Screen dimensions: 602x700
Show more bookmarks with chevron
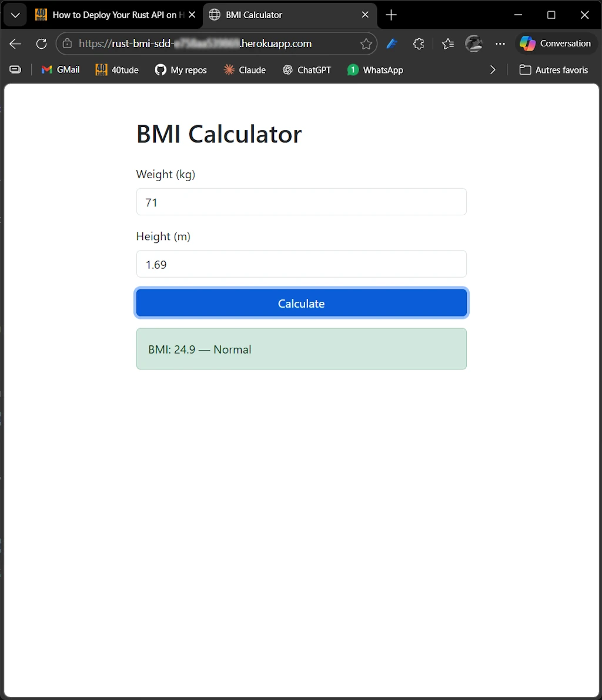pos(493,70)
